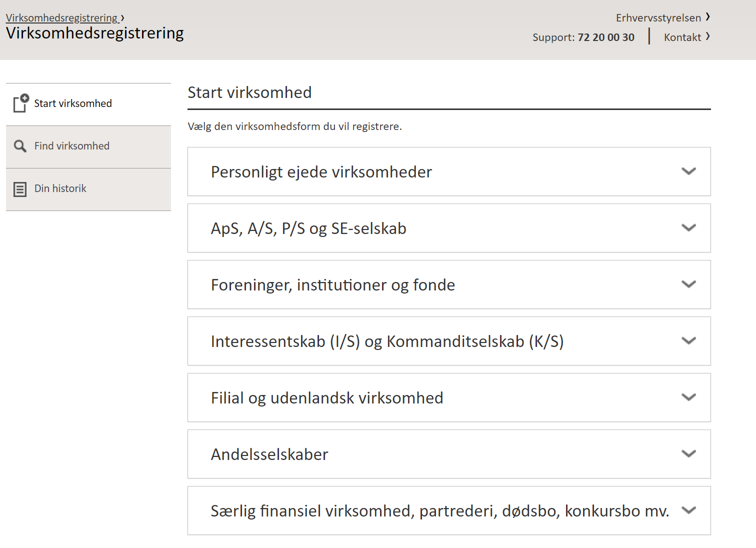Click the Erhvervsstyrelsen link
756x548 pixels.
(x=658, y=17)
